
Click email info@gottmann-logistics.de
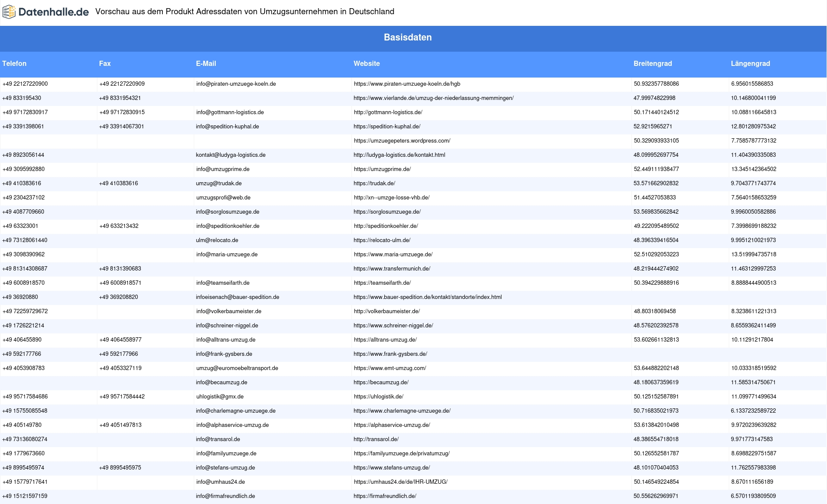point(230,112)
